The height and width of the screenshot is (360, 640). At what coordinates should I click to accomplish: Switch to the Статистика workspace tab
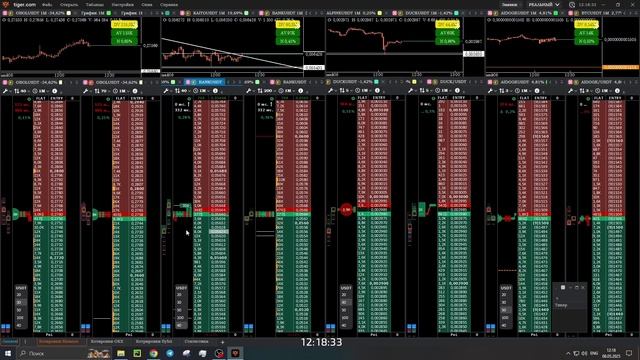tap(196, 341)
